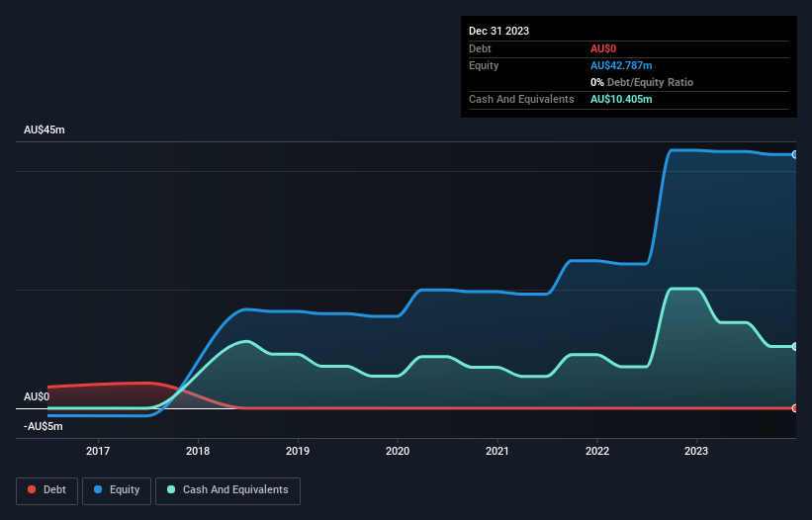Toggle the Debt legend button
Viewport: 812px width, 520px height.
point(46,490)
